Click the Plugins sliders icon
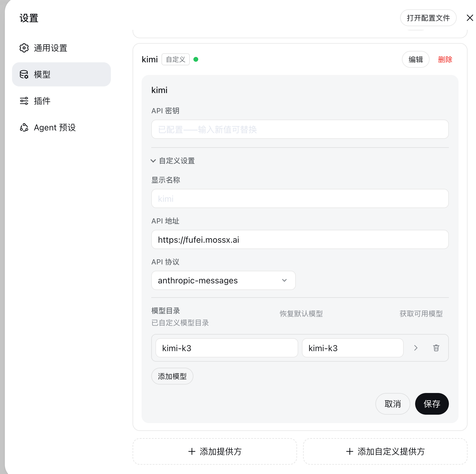 [24, 101]
